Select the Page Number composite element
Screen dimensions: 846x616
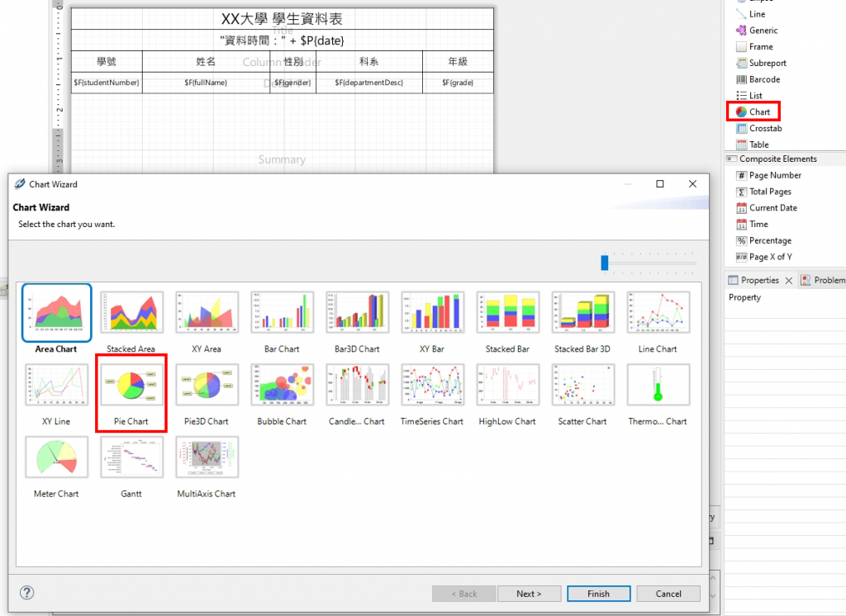click(769, 175)
